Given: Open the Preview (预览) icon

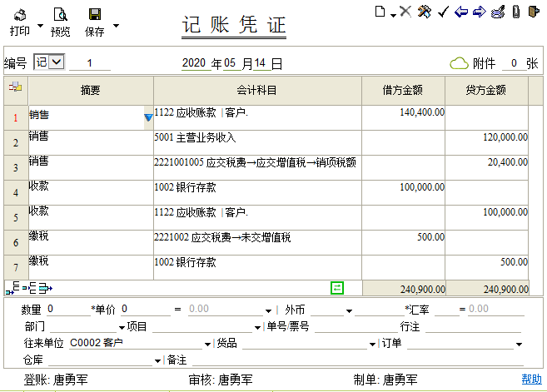Looking at the screenshot, I should pos(60,15).
